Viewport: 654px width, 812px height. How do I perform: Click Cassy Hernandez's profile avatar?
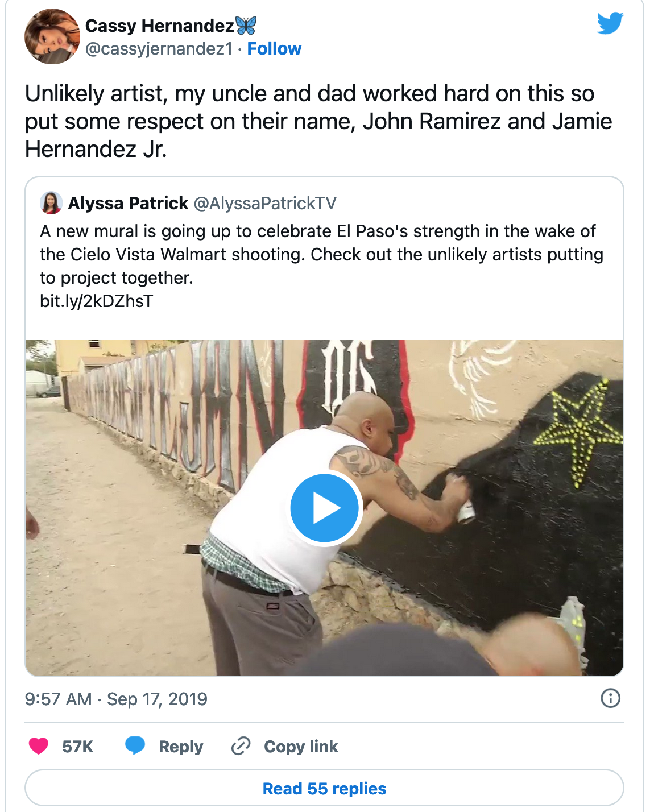tap(52, 36)
